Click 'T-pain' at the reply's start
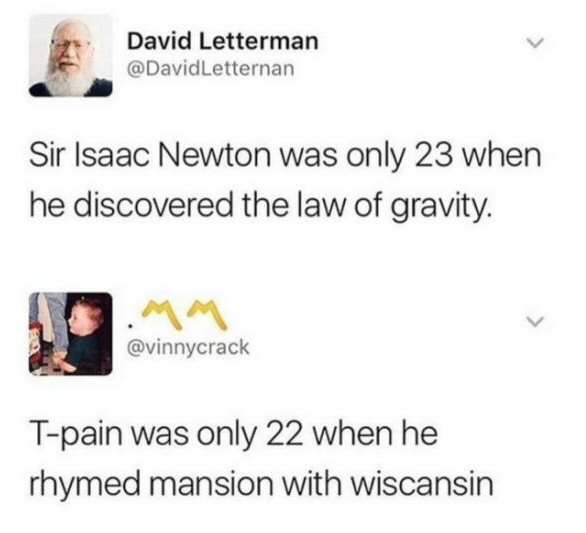This screenshot has height=533, width=586. click(76, 436)
